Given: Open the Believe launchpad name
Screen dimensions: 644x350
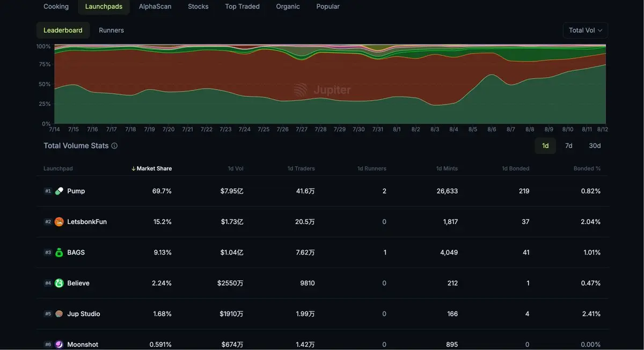Looking at the screenshot, I should (78, 283).
